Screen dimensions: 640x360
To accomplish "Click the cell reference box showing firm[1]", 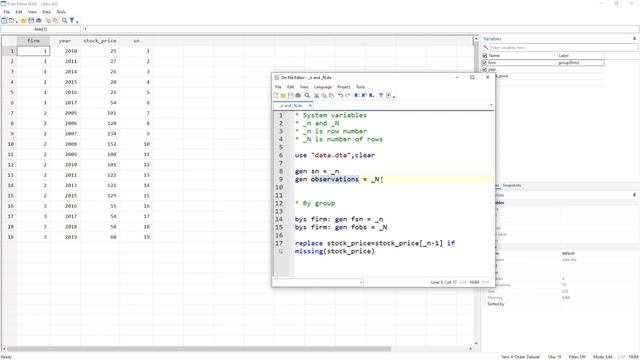I will click(x=40, y=29).
